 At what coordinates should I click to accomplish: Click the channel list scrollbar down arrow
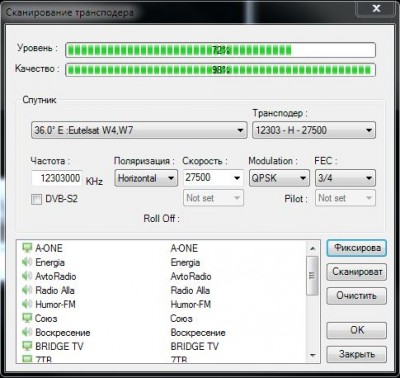(312, 355)
